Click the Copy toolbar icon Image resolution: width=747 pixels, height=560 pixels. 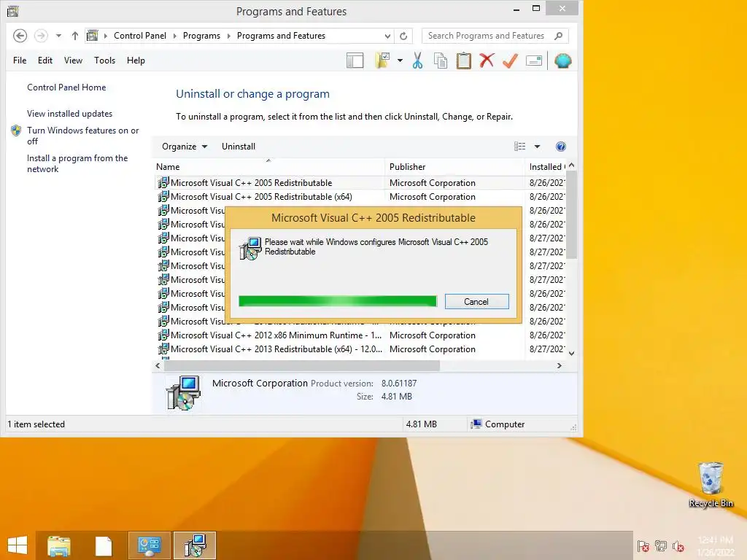pyautogui.click(x=441, y=61)
